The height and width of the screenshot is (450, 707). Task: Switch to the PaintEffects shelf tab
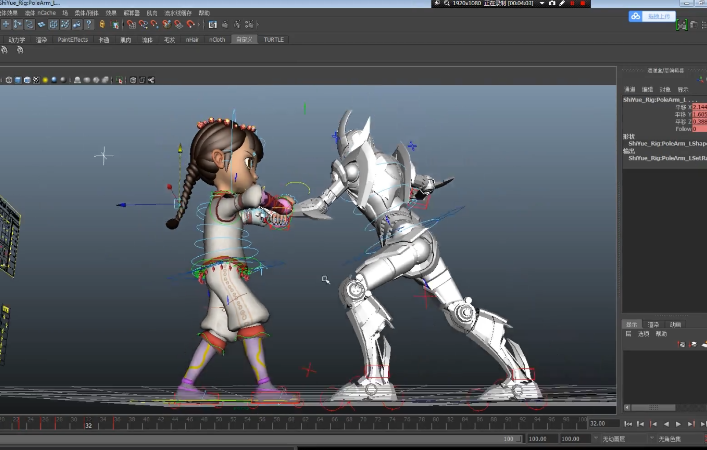tap(73, 40)
